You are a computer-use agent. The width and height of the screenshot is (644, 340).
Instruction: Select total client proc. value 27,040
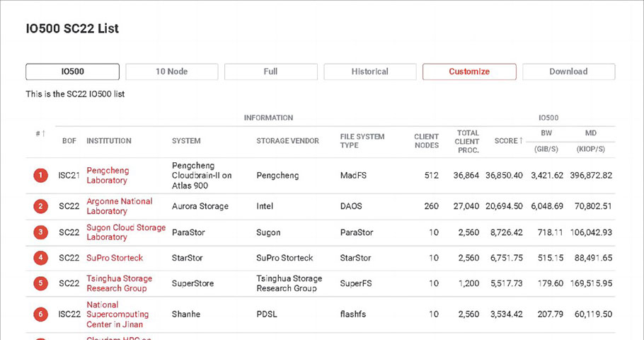click(466, 206)
